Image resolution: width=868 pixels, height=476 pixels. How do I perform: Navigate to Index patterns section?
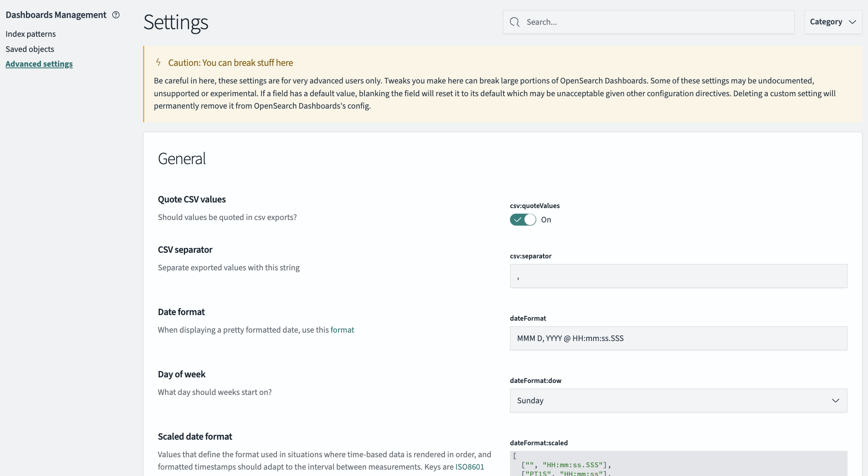tap(30, 34)
